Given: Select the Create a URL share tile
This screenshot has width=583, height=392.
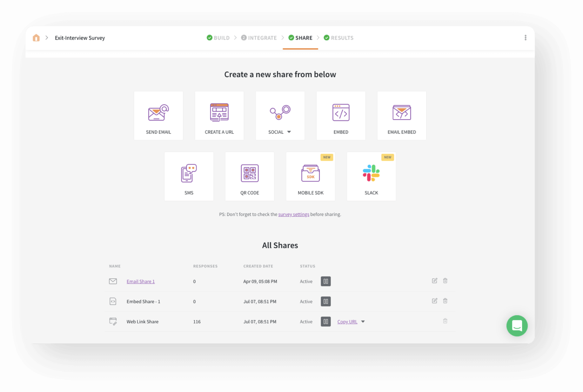Looking at the screenshot, I should pyautogui.click(x=219, y=115).
